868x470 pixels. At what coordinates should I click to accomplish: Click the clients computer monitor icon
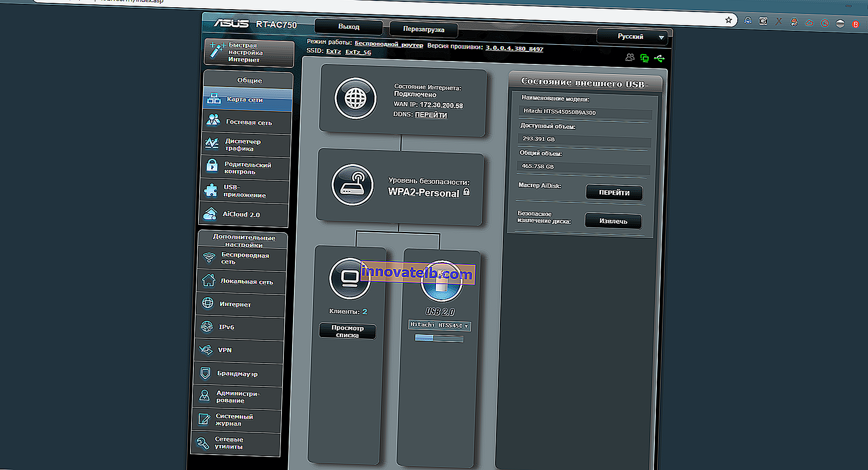pyautogui.click(x=350, y=279)
